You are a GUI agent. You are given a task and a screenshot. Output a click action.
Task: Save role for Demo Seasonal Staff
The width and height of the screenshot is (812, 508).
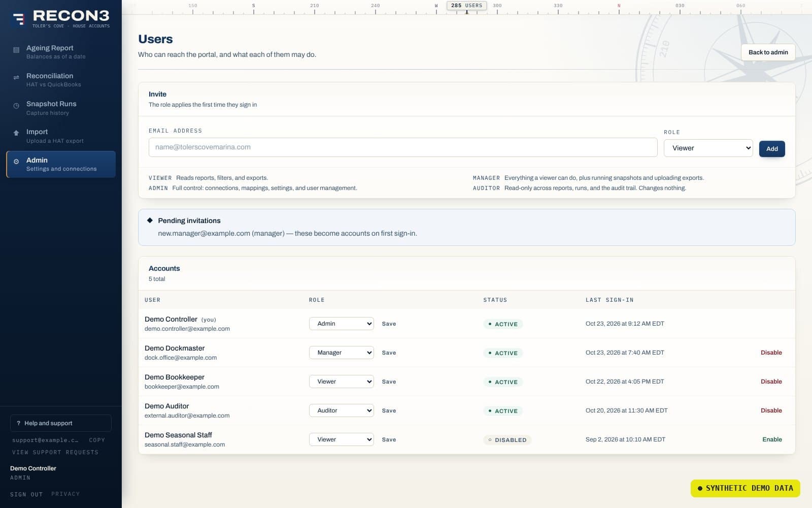[x=389, y=439]
